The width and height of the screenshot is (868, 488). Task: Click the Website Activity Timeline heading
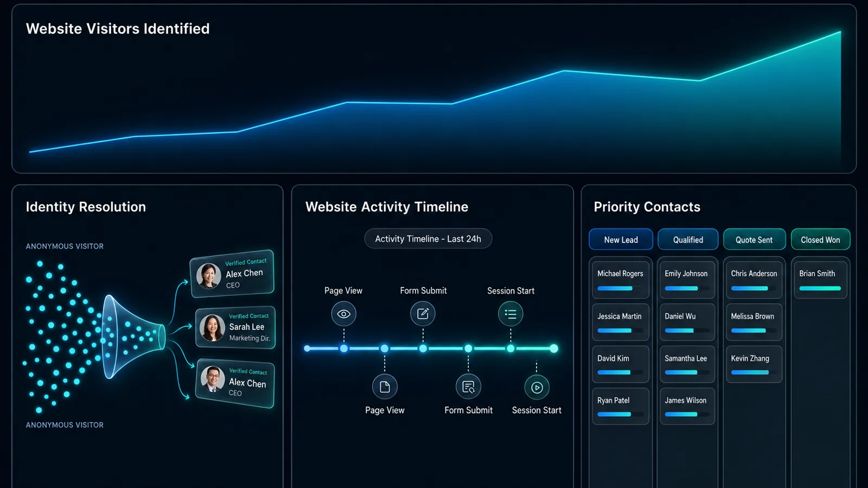(x=387, y=207)
